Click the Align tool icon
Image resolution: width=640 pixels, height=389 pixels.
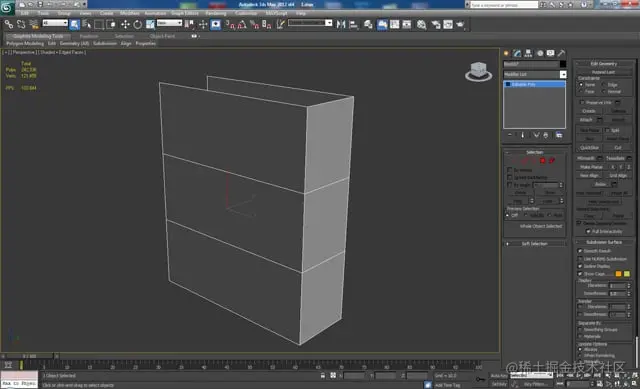(x=353, y=24)
